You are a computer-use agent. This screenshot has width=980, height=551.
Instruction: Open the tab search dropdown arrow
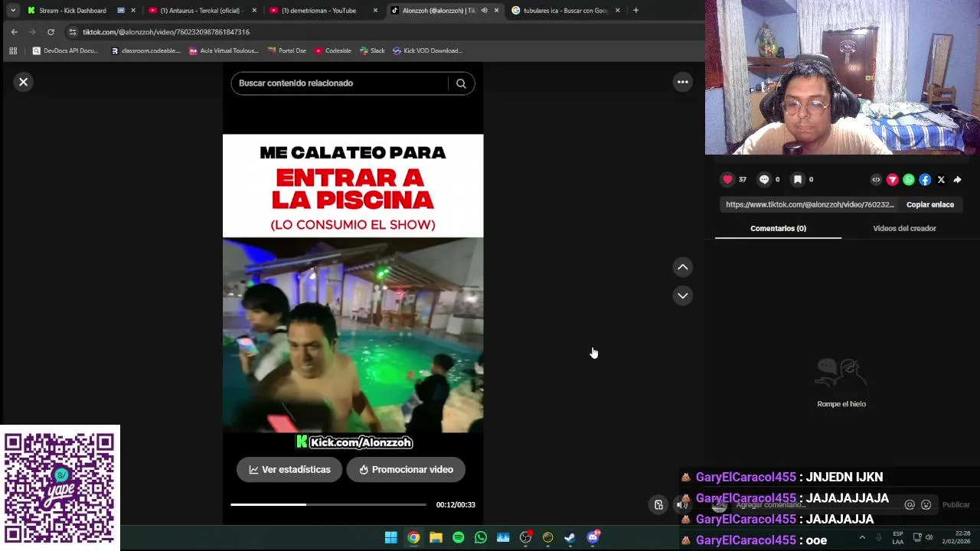[x=13, y=11]
